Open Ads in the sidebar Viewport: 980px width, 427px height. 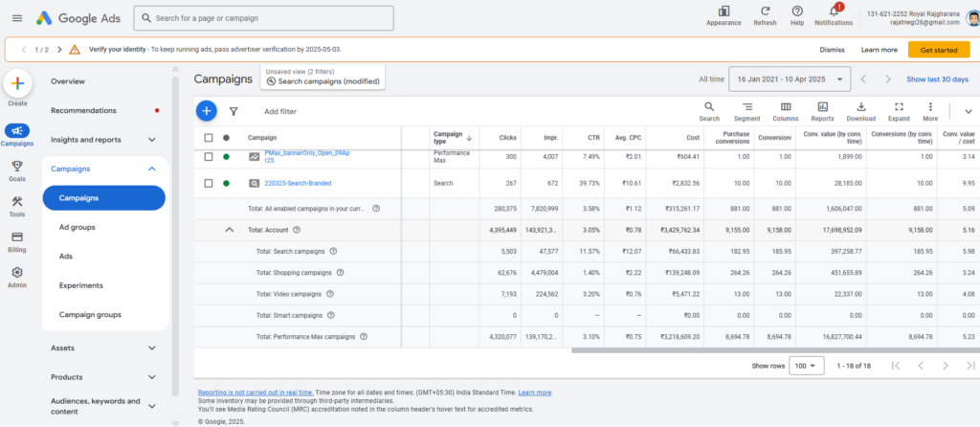(x=66, y=257)
